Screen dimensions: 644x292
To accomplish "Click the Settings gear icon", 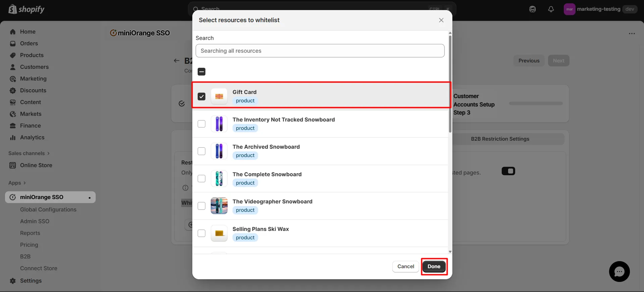I will pyautogui.click(x=13, y=281).
